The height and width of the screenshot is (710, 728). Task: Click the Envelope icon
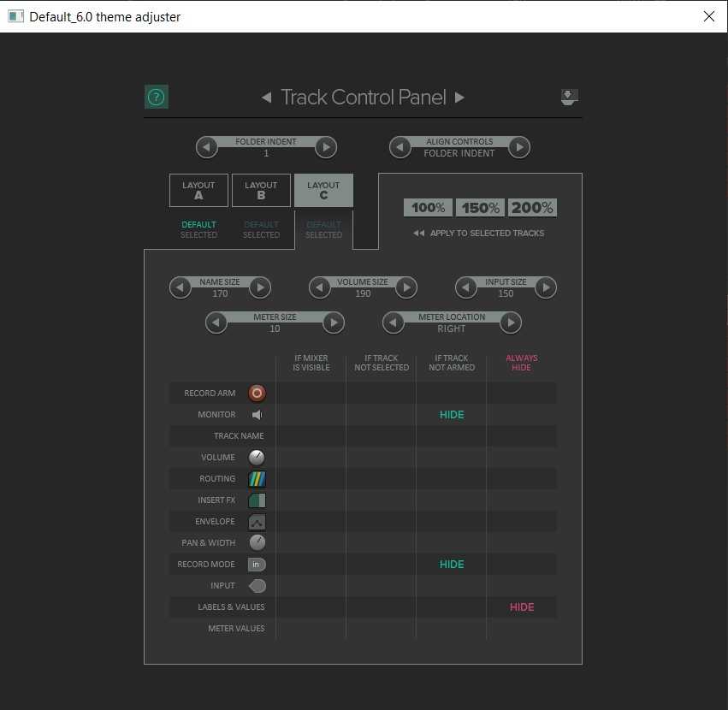point(257,522)
